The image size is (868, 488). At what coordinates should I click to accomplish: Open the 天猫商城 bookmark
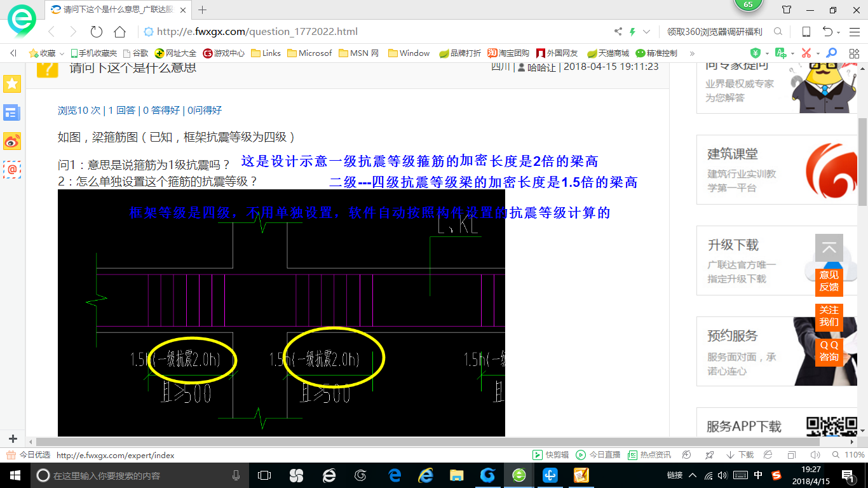tap(608, 53)
